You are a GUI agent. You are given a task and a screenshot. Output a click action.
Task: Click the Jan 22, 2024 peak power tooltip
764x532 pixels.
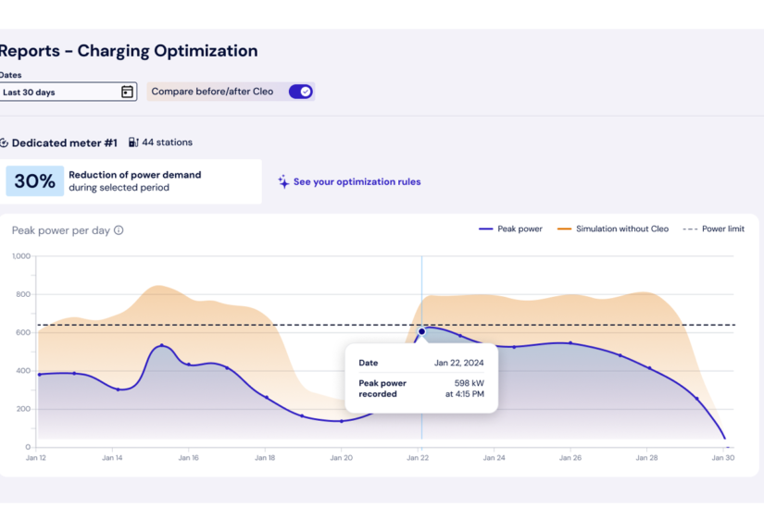click(421, 377)
